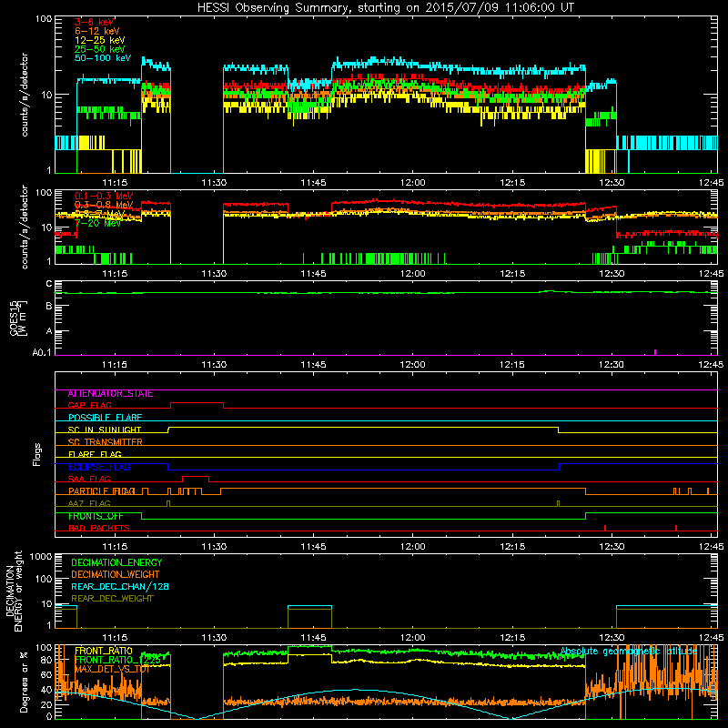This screenshot has height=728, width=728.
Task: Click the 'FLARE_FLAG' label
Action: click(95, 454)
